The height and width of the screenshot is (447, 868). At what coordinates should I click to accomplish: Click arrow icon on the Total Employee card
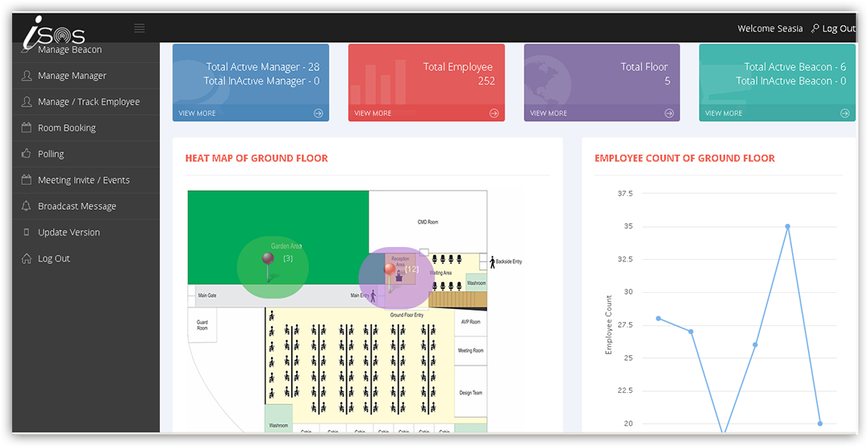tap(494, 113)
